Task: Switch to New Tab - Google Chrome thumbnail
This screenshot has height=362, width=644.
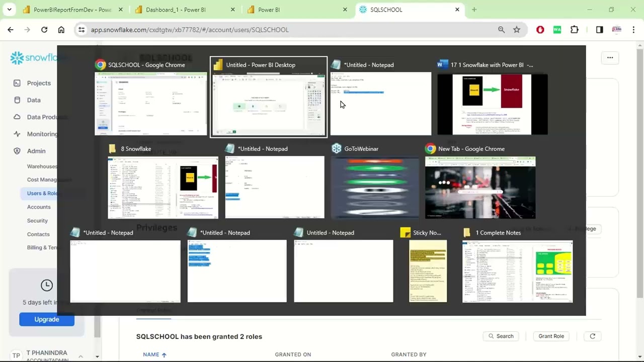Action: [480, 188]
